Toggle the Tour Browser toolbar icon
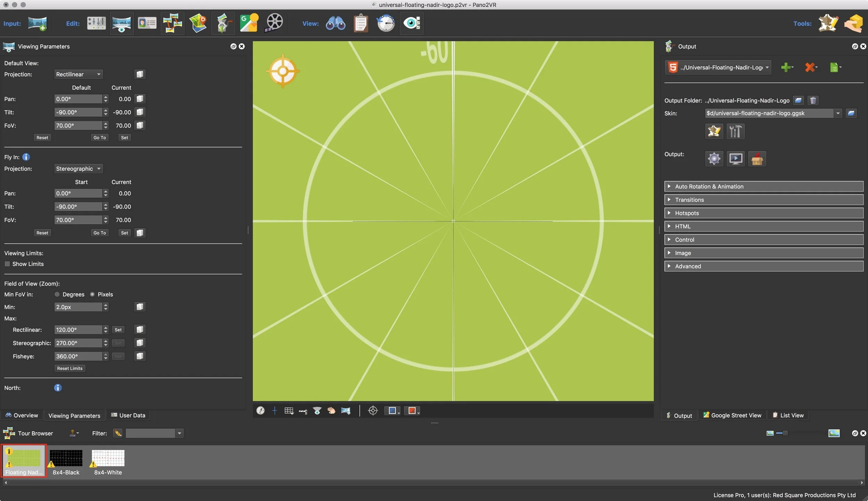868x501 pixels. point(172,23)
